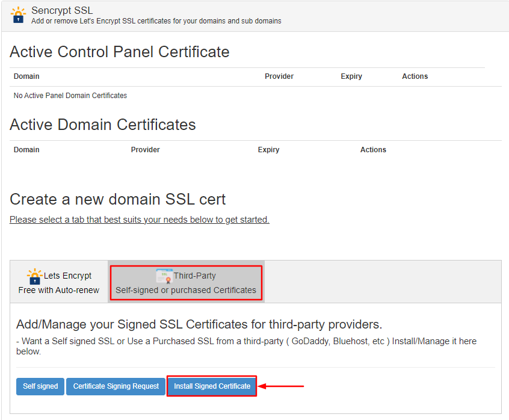Click Install Signed Certificate
The image size is (509, 420).
(x=212, y=386)
